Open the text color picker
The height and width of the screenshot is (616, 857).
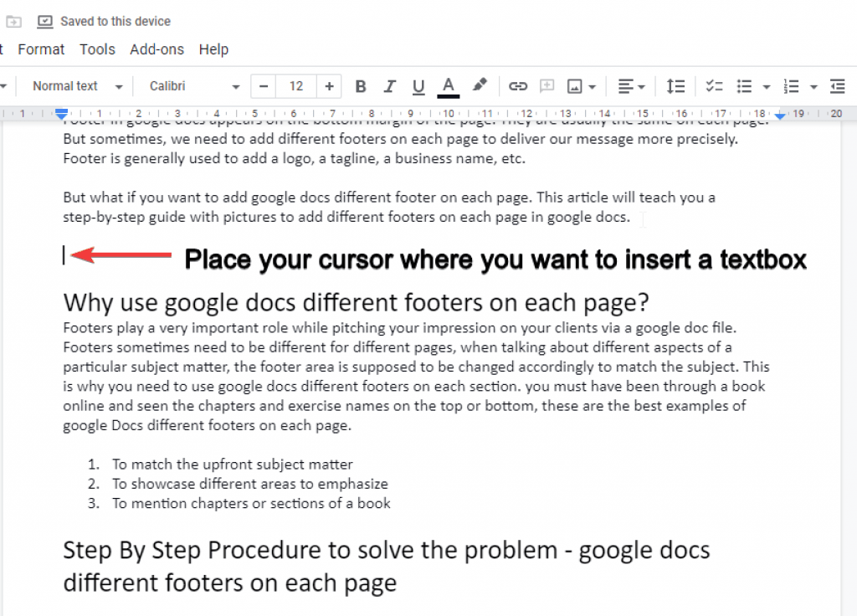(449, 86)
